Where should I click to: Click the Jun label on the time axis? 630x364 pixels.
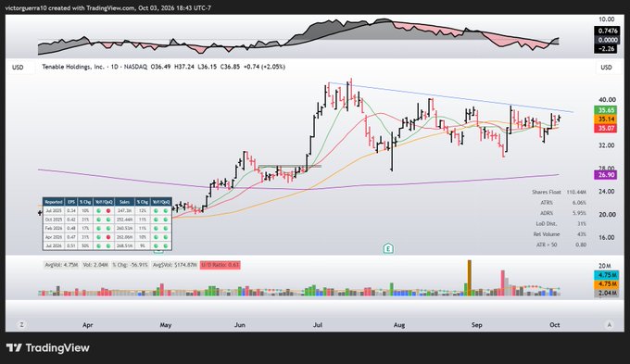[x=240, y=324]
